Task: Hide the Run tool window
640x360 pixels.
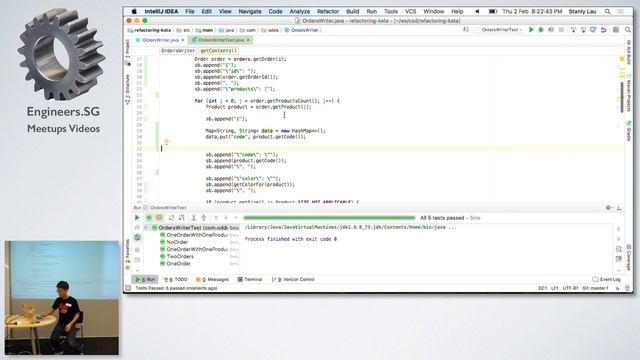Action: click(619, 208)
